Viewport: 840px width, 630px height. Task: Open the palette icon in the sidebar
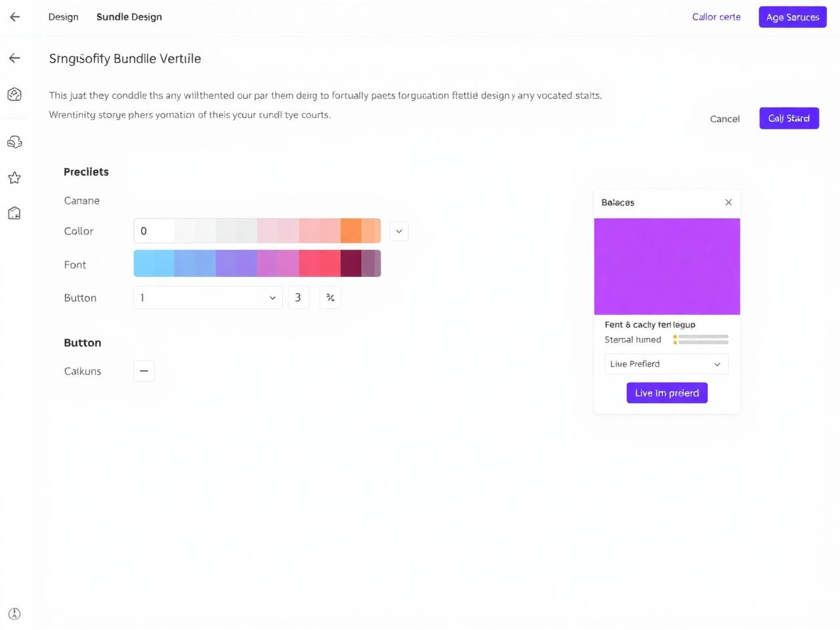pos(14,94)
